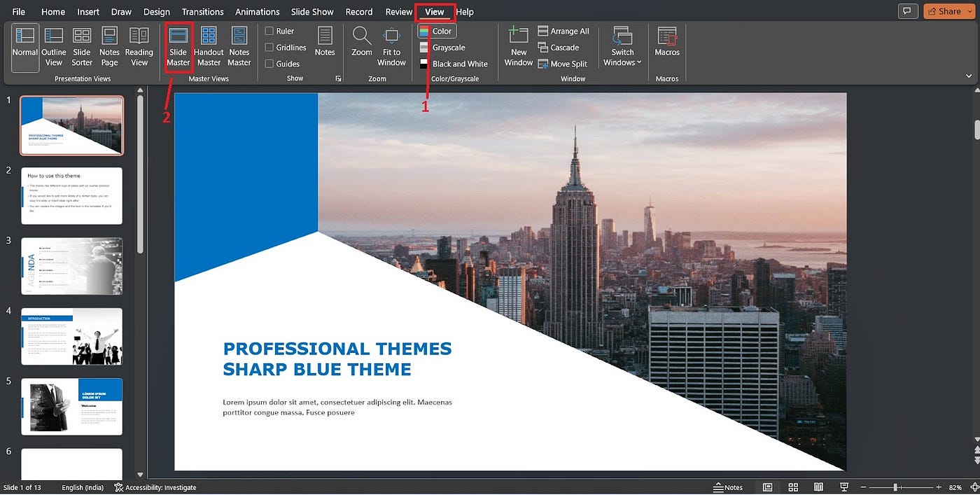Switch to the Design tab
Screen dimensions: 980x495
[157, 12]
